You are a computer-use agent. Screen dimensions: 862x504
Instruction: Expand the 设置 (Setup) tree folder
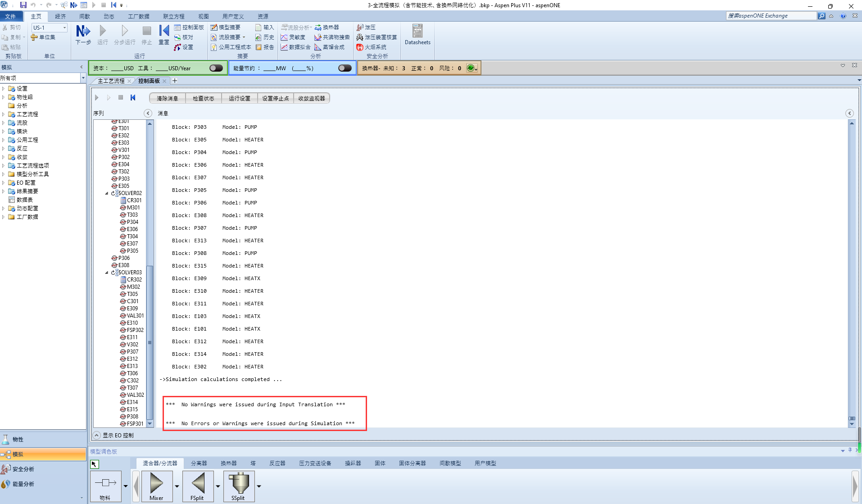(x=4, y=89)
